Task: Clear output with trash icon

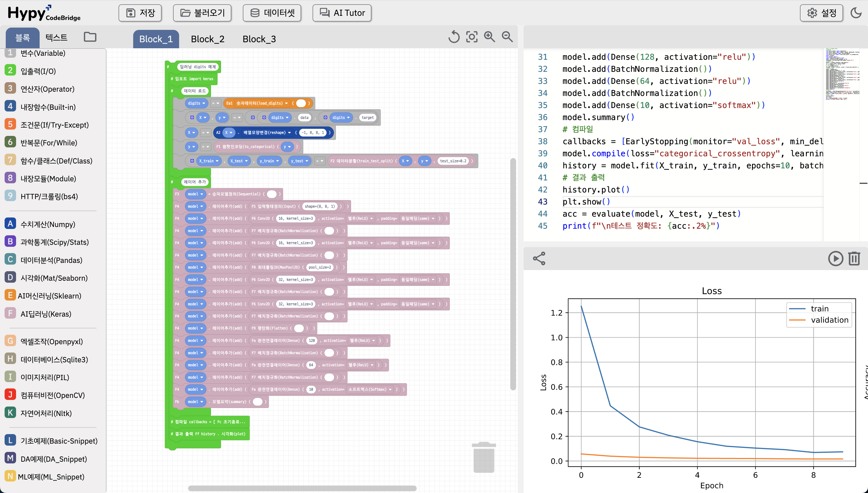Action: tap(854, 258)
